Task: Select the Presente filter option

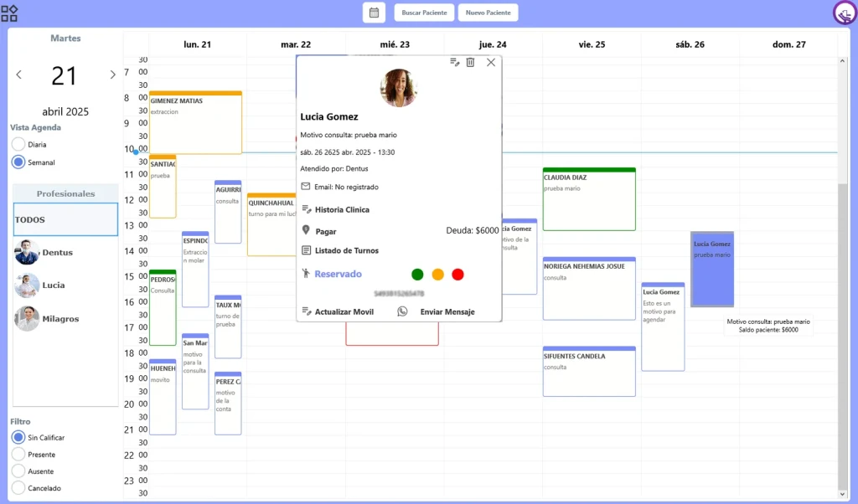Action: (18, 455)
